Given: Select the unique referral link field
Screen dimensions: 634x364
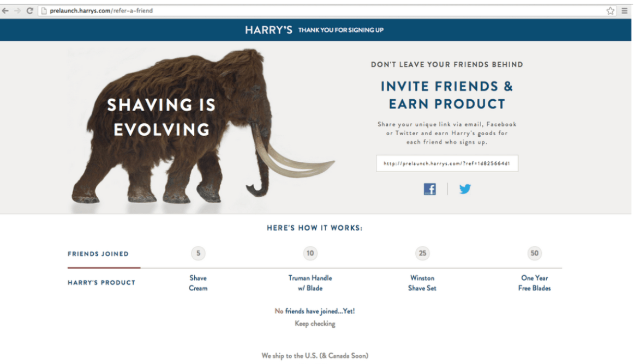Looking at the screenshot, I should [x=447, y=163].
